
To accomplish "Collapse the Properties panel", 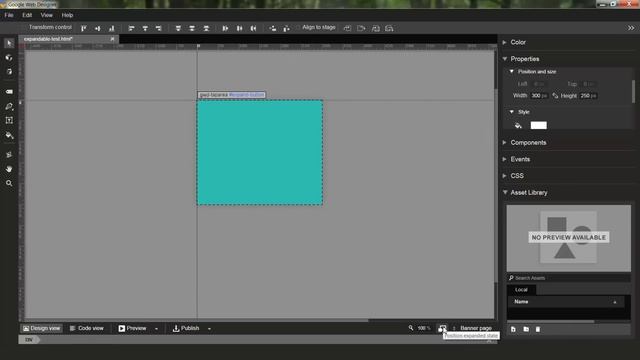I will (505, 59).
